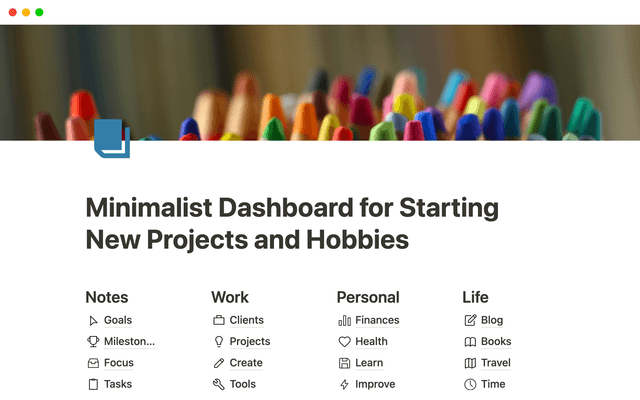Screen dimensions: 640x400
Task: Go to the Create page
Action: click(246, 363)
